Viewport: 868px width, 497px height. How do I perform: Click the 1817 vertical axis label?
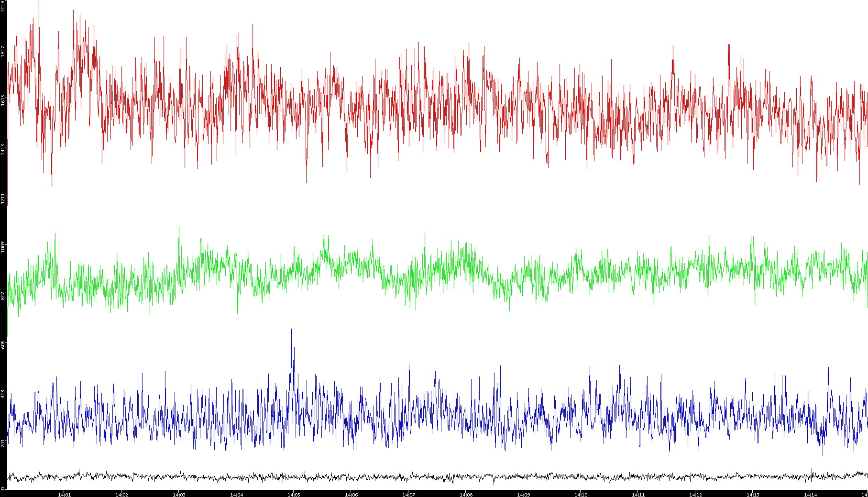[3, 51]
